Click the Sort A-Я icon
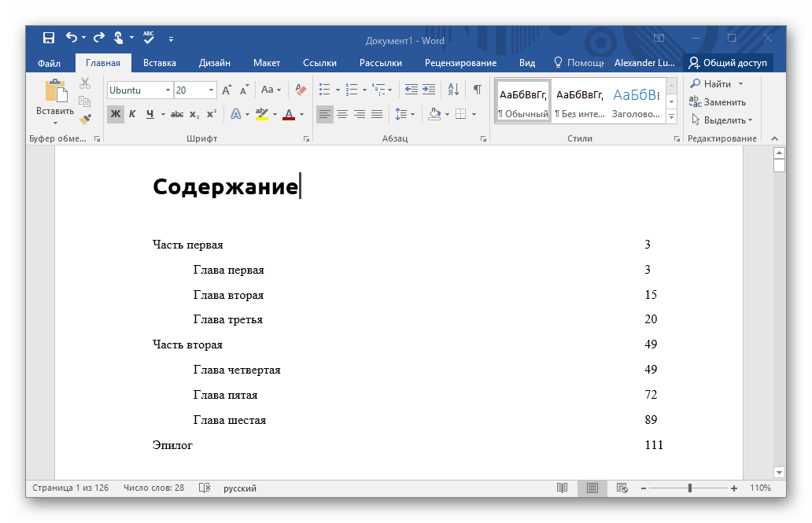Image resolution: width=812 pixels, height=523 pixels. point(453,90)
